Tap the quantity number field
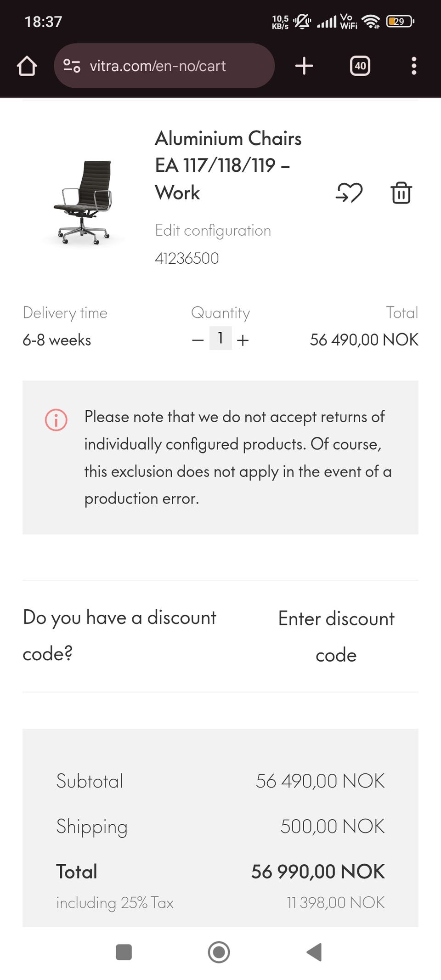 point(220,338)
